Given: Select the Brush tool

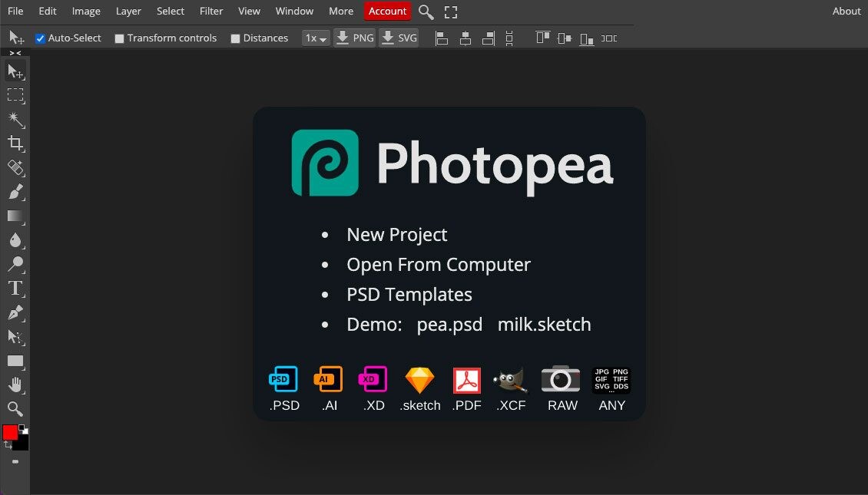Looking at the screenshot, I should [15, 192].
